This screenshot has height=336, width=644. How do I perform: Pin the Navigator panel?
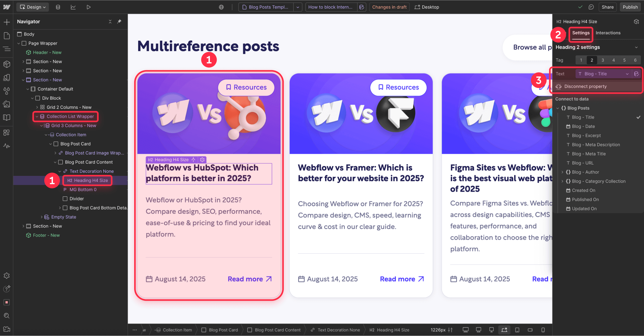119,21
